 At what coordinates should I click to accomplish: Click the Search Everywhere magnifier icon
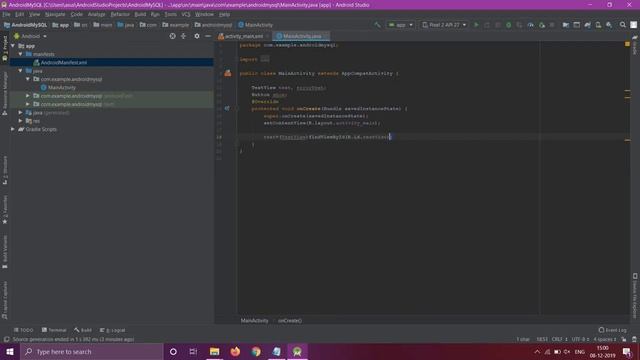click(x=622, y=25)
